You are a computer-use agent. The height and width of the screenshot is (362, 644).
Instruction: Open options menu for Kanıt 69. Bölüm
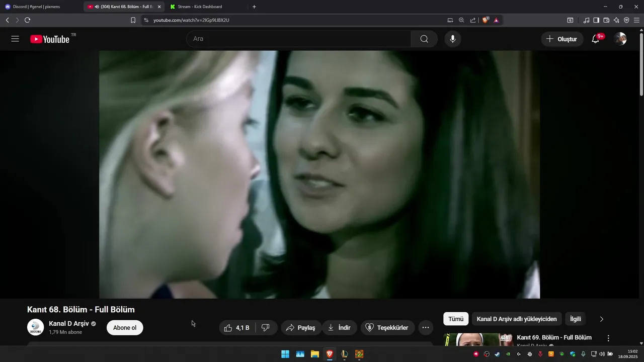coord(608,338)
